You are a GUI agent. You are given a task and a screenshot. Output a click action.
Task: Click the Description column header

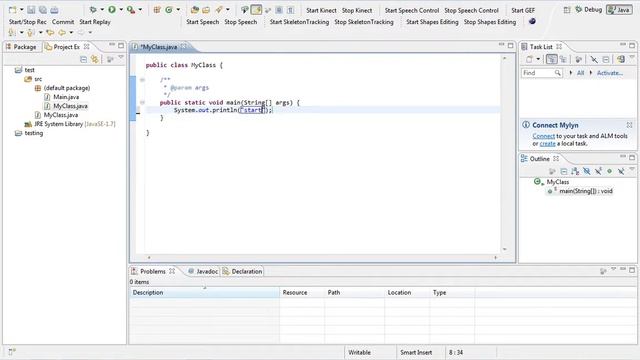204,293
